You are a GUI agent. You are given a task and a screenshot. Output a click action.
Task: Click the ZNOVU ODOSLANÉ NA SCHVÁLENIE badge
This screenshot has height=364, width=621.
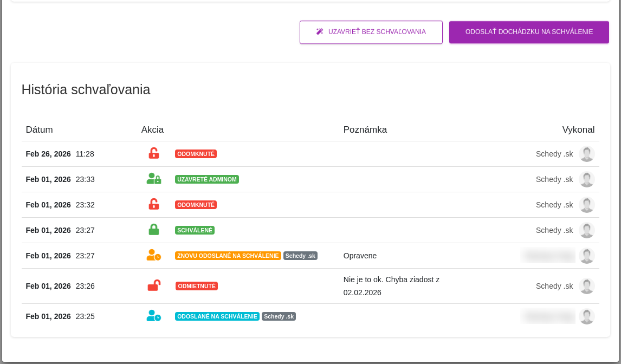coord(228,256)
